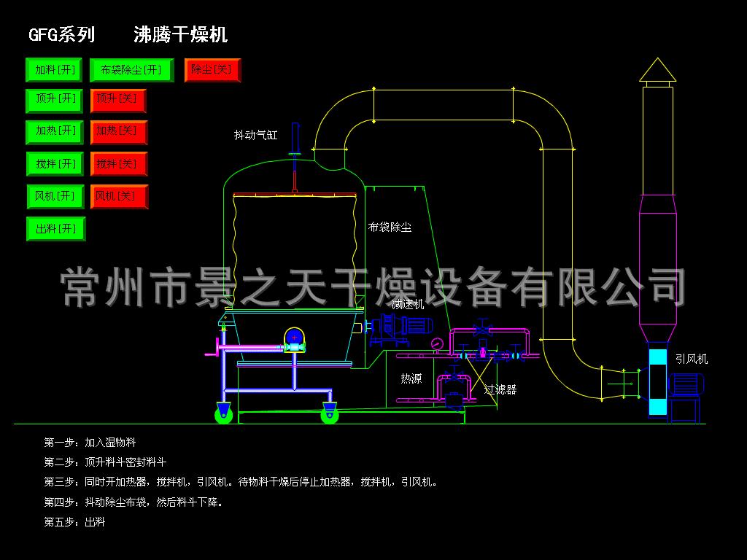747x560 pixels.
Task: Switch on the fan with 风机[开]
Action: point(55,196)
